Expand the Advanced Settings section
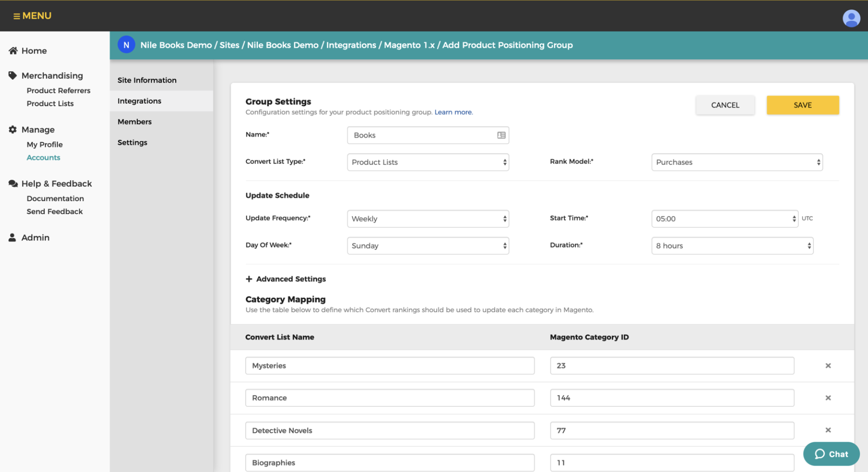 286,279
